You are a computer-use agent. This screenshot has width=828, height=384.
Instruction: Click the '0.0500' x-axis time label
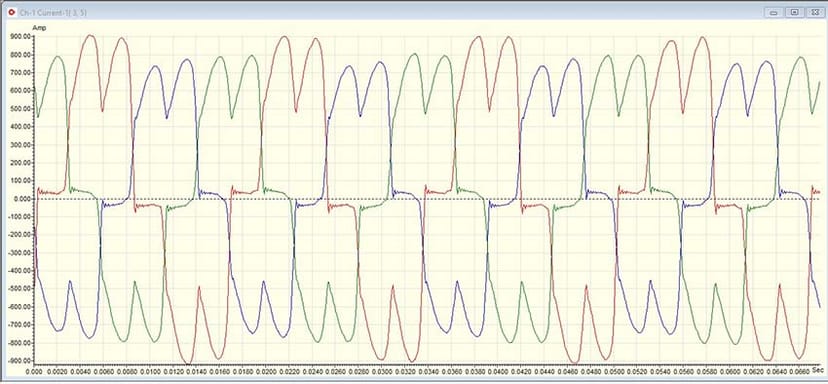(613, 372)
